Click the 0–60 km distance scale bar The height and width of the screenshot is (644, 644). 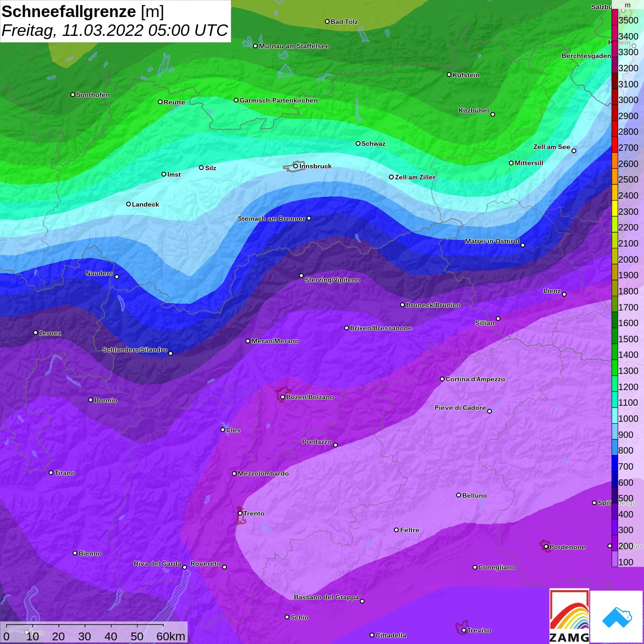point(94,632)
